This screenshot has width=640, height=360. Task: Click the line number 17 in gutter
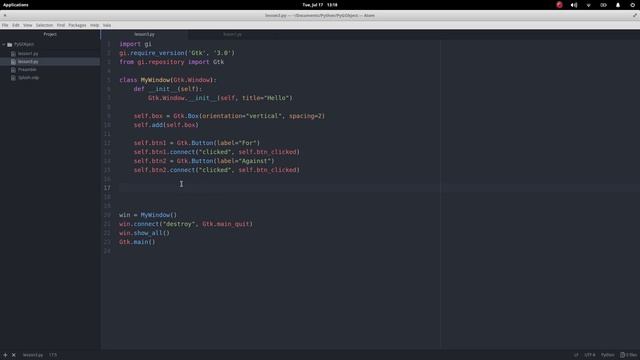pos(107,188)
